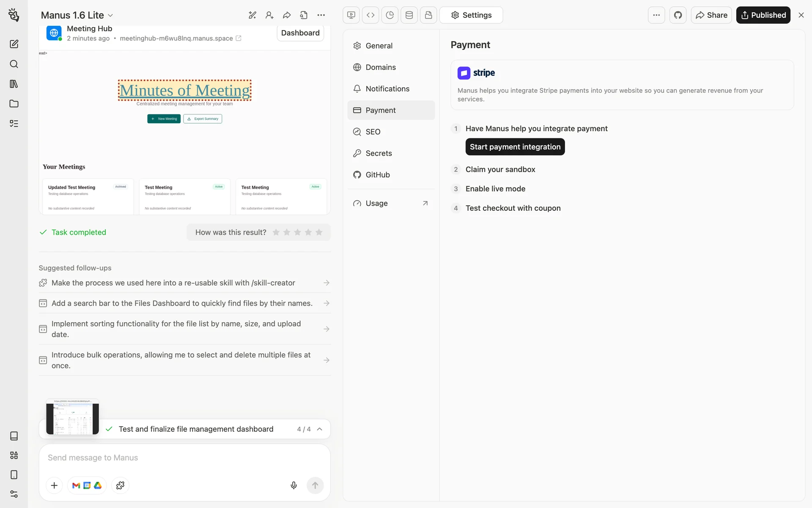Screen dimensions: 812x508
Task: Click the microphone voice input icon
Action: (x=294, y=485)
